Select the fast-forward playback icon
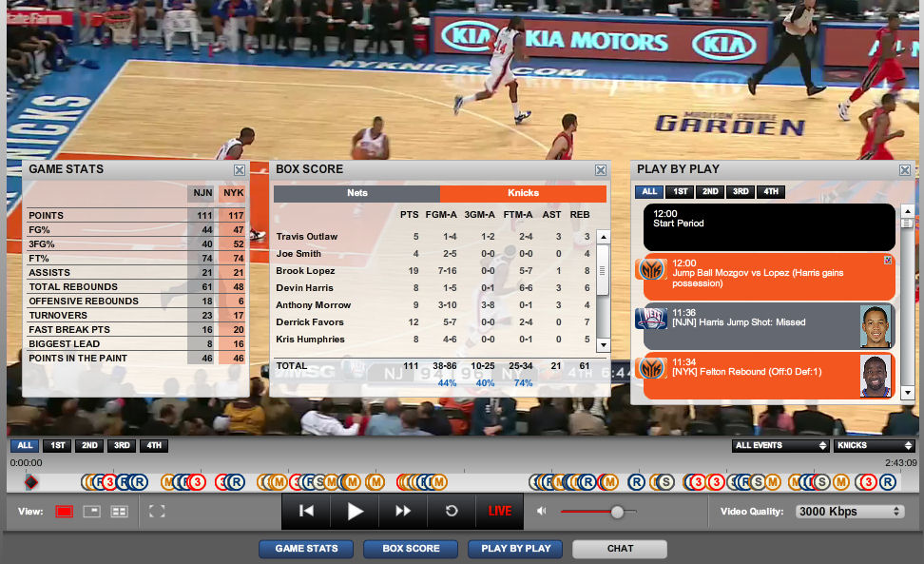Screen dimensions: 924x564 403,511
